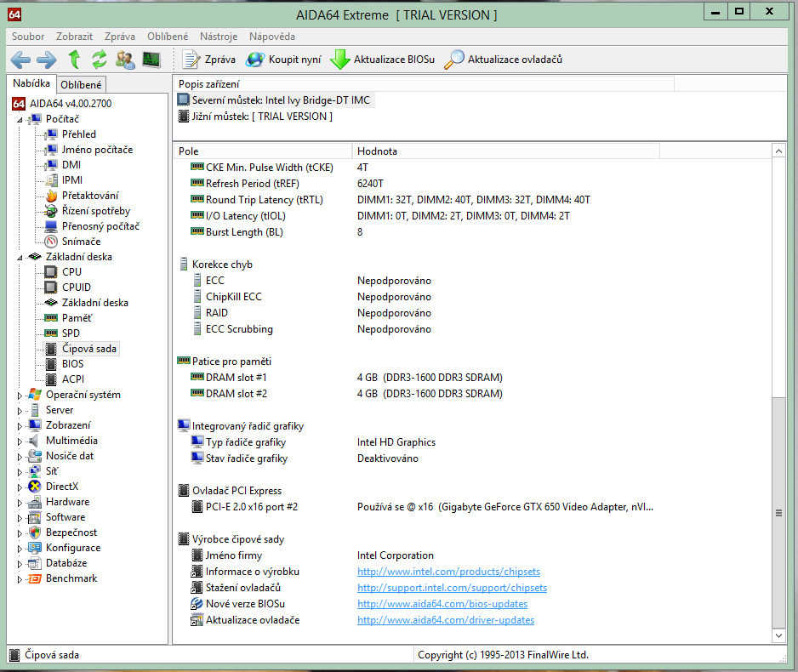798x672 pixels.
Task: Open the intel.com/products/chipsets link
Action: coord(448,572)
